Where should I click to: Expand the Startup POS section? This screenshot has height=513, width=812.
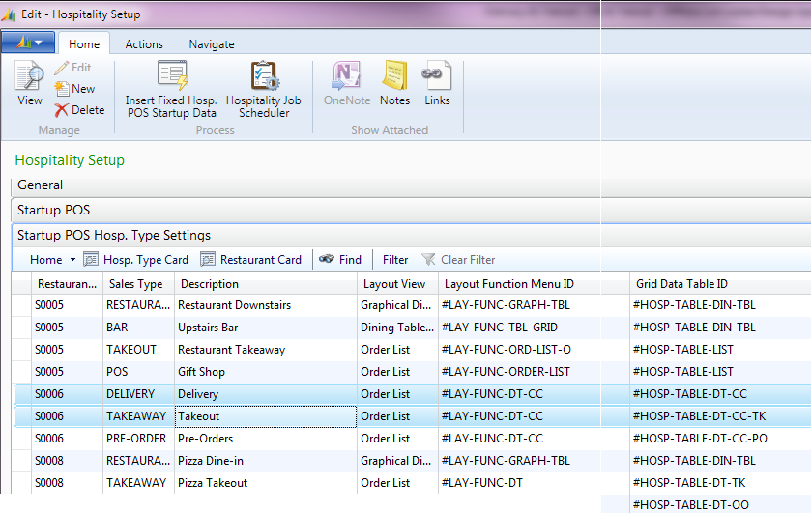coord(54,210)
